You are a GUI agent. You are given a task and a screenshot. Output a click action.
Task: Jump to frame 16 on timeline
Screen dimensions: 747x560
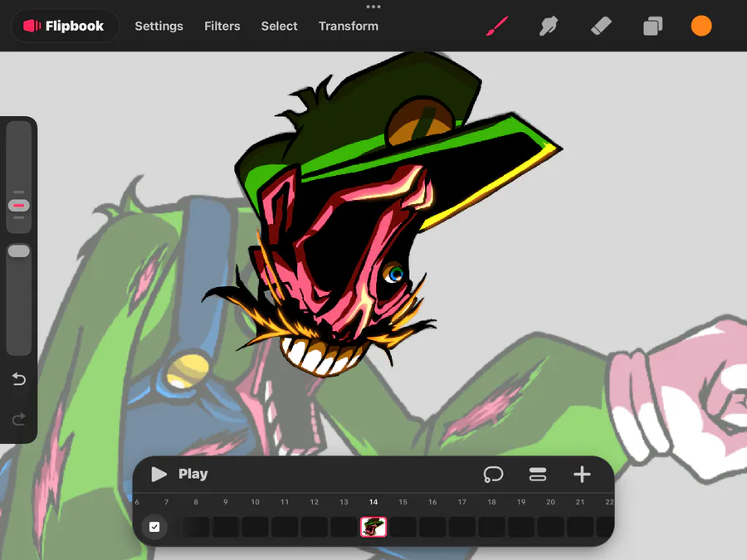point(432,502)
